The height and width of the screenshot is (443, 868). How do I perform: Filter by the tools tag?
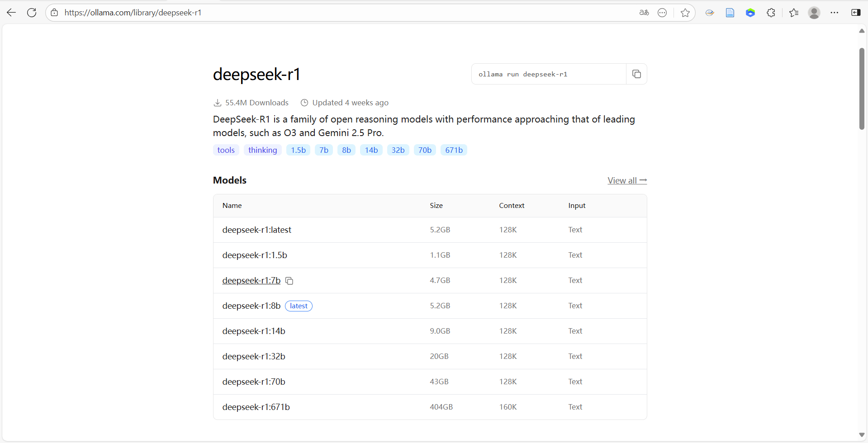[x=226, y=150]
